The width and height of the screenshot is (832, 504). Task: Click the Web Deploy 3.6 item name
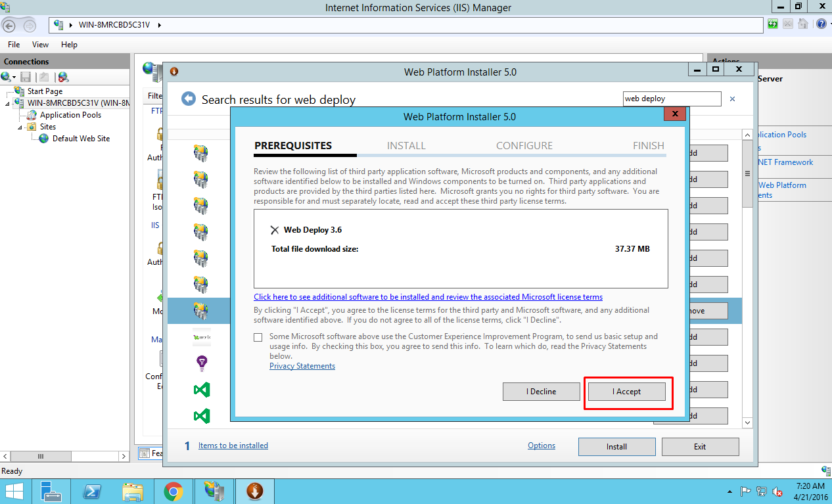click(313, 230)
